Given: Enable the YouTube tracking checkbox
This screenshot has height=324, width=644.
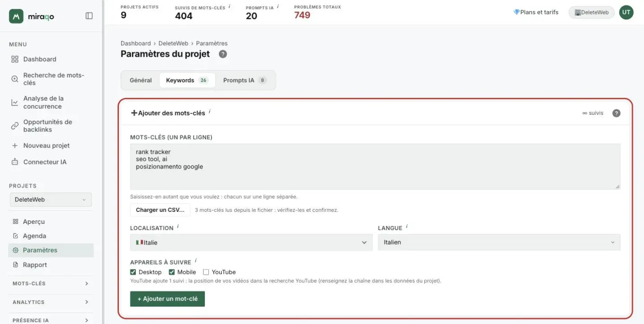Looking at the screenshot, I should [x=206, y=272].
